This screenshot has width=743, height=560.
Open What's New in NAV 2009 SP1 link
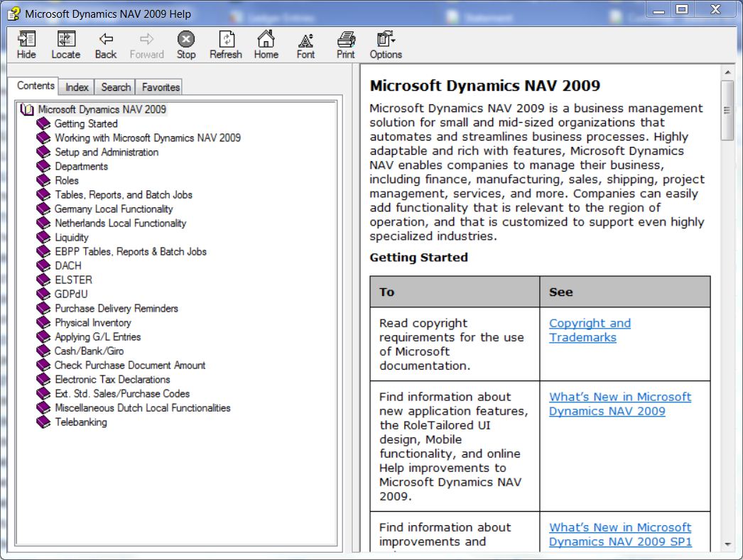click(x=620, y=534)
